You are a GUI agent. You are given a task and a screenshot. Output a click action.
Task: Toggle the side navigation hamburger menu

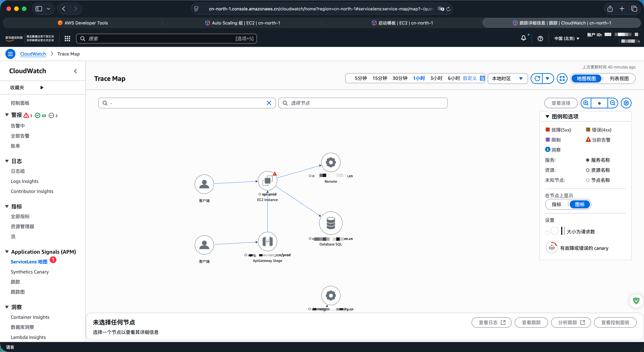click(10, 54)
